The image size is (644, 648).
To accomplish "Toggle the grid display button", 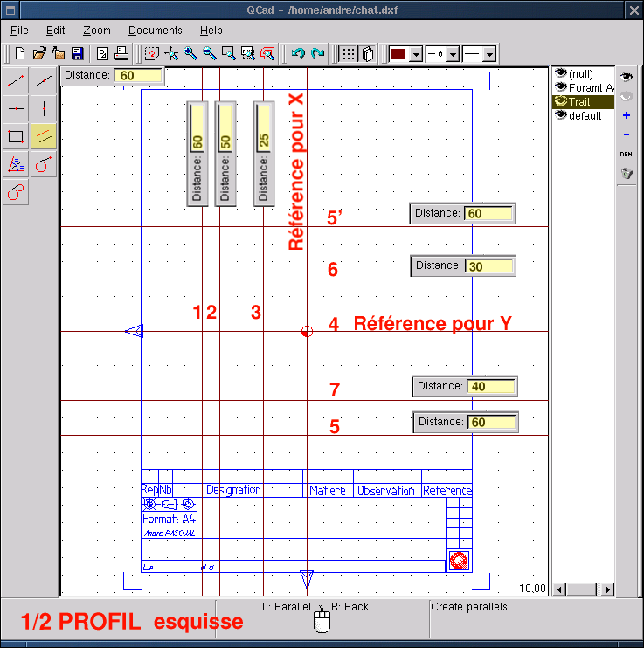I will (x=348, y=54).
